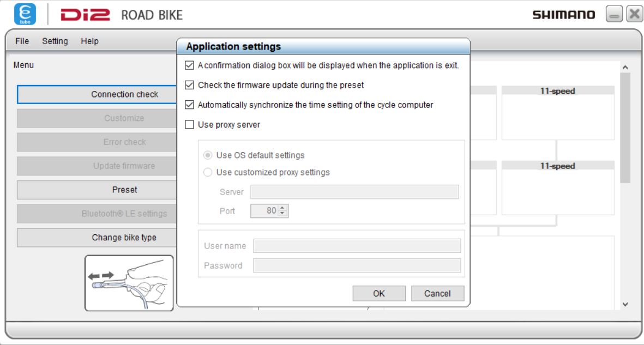Uncheck firmware update check during preset
Screen dimensions: 644x345
[190, 85]
